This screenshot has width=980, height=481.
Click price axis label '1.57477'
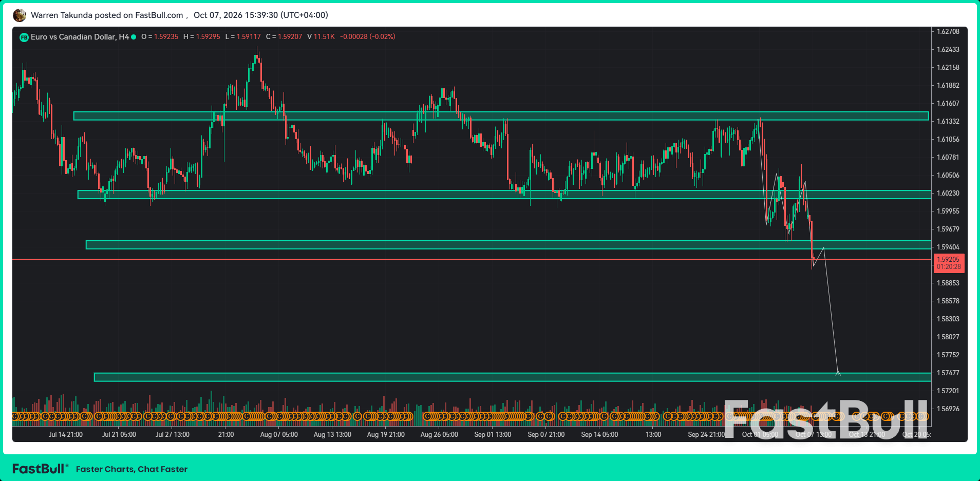[948, 373]
